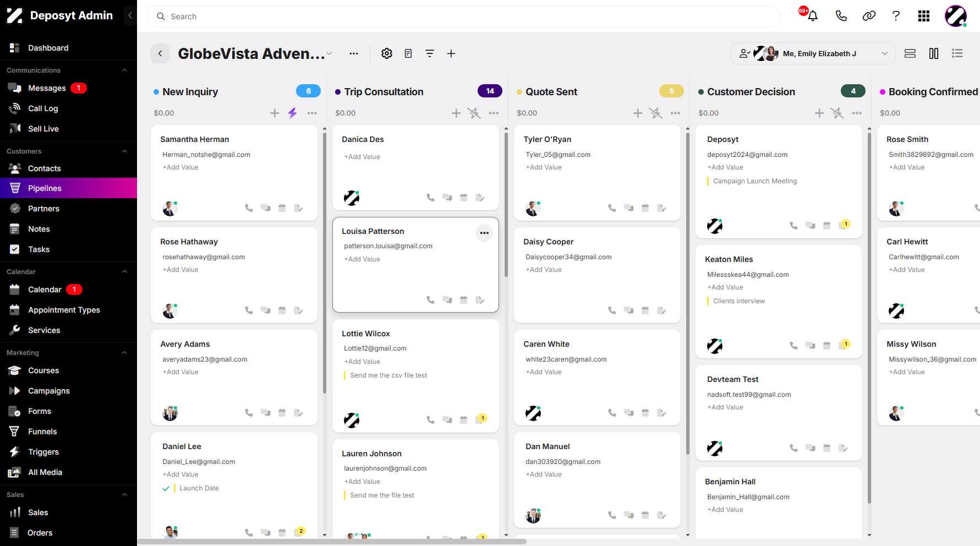The height and width of the screenshot is (546, 980).
Task: Open Campaign Launch Meeting task
Action: pyautogui.click(x=755, y=181)
